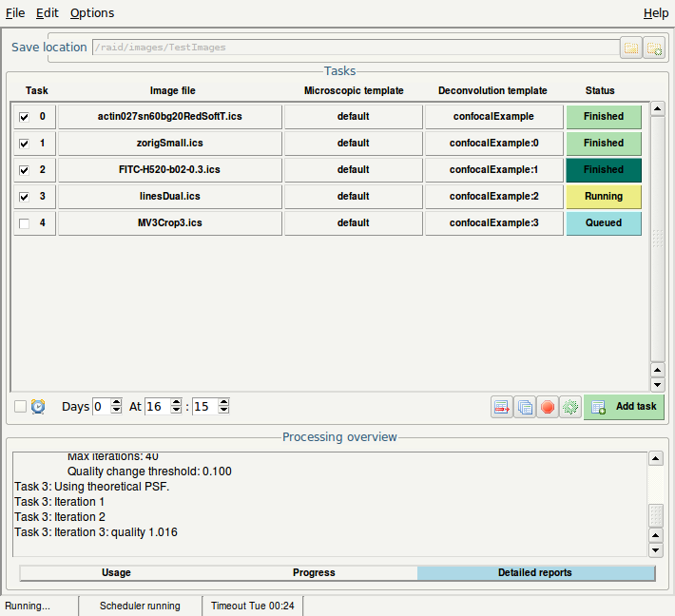
Task: Click the 'Running...' status bar text
Action: (x=28, y=606)
